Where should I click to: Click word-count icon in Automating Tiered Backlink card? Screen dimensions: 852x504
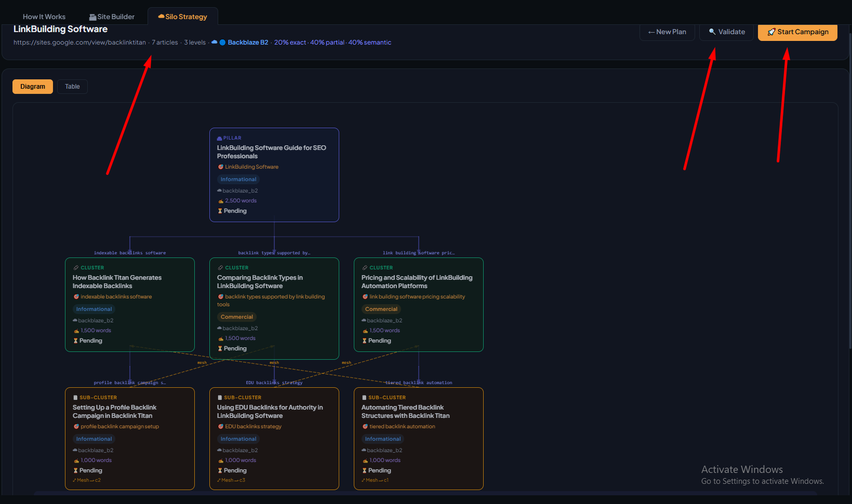[x=365, y=461]
